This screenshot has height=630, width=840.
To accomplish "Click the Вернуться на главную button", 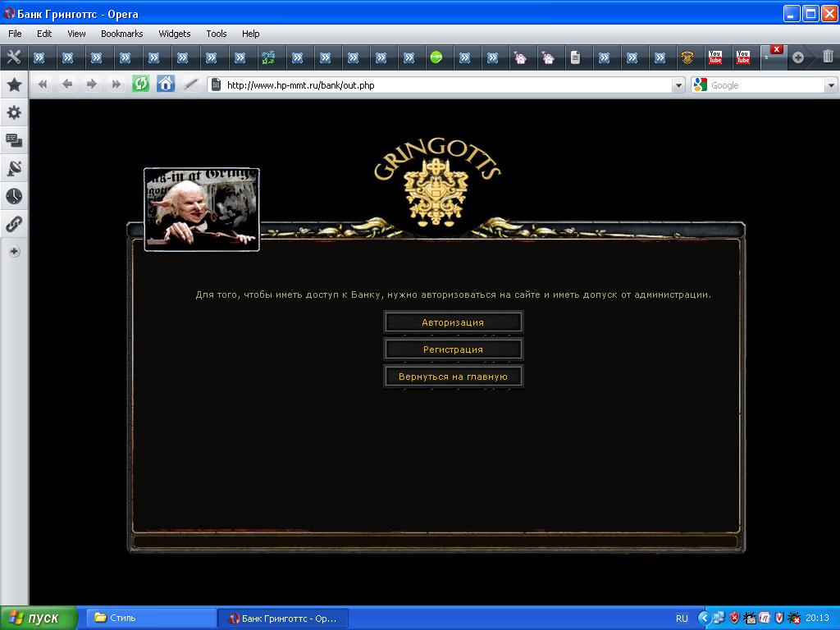I will (453, 376).
